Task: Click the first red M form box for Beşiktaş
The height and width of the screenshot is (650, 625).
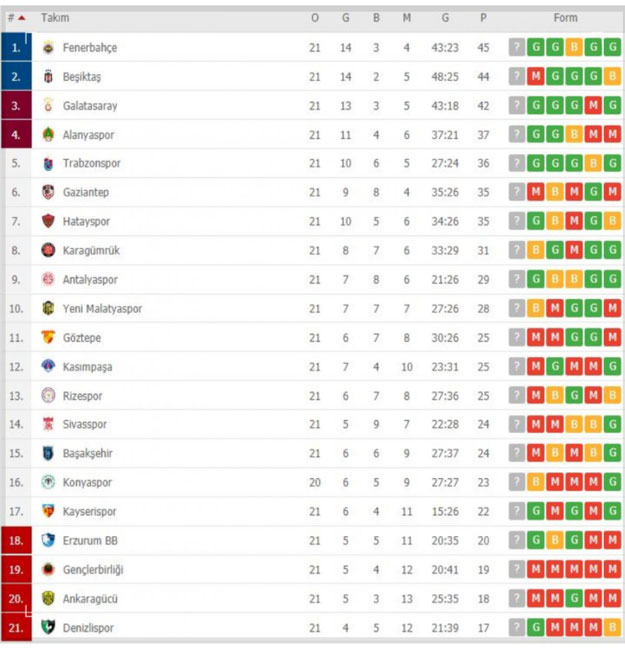Action: pos(536,77)
